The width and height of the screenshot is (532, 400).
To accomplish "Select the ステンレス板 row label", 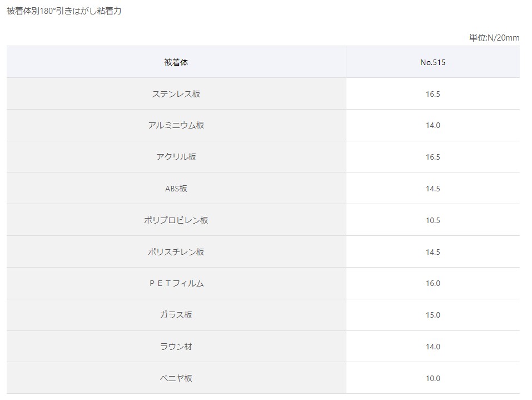I will tap(176, 93).
